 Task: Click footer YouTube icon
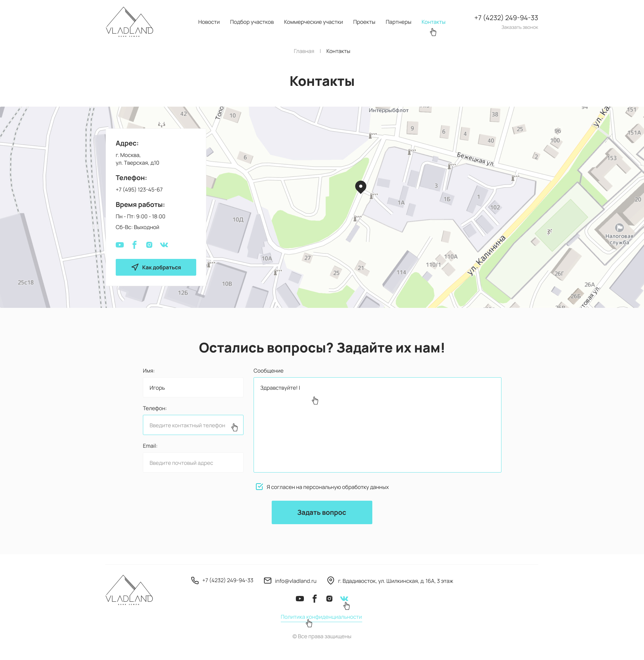(x=300, y=599)
